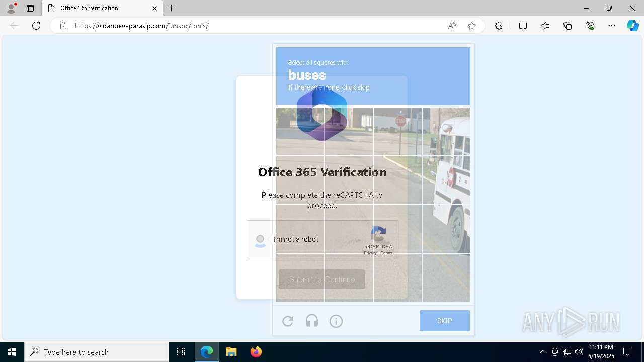The height and width of the screenshot is (362, 644).
Task: Open the Collections icon
Action: 568,26
